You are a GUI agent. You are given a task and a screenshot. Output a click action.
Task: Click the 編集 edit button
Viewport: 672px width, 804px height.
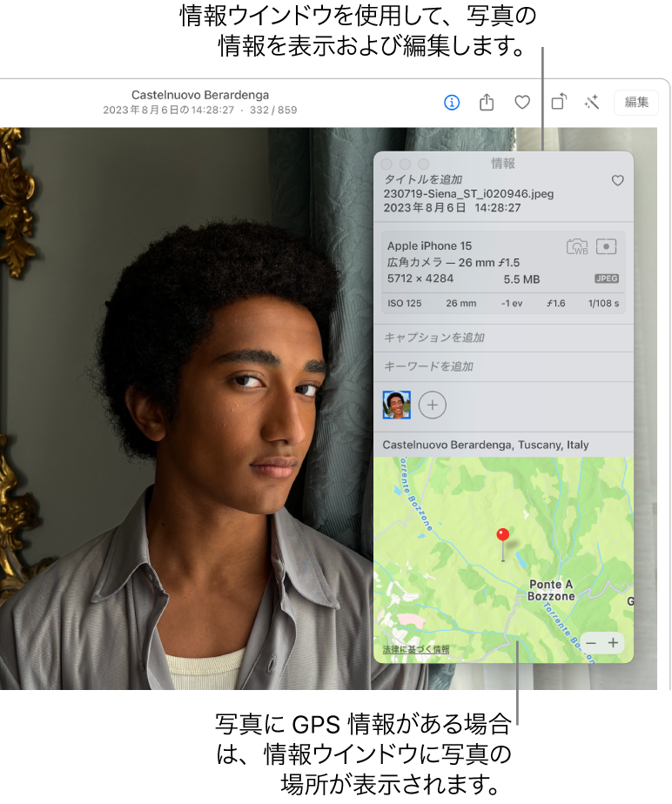click(x=636, y=102)
